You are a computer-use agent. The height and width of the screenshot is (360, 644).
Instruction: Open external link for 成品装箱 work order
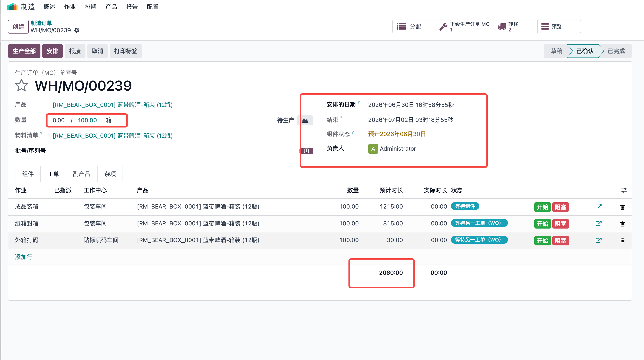click(598, 207)
